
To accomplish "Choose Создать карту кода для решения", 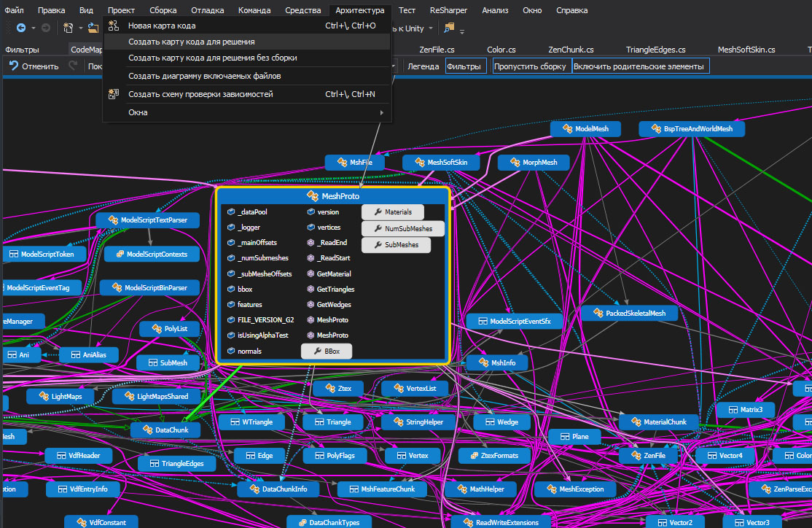I will [x=192, y=42].
